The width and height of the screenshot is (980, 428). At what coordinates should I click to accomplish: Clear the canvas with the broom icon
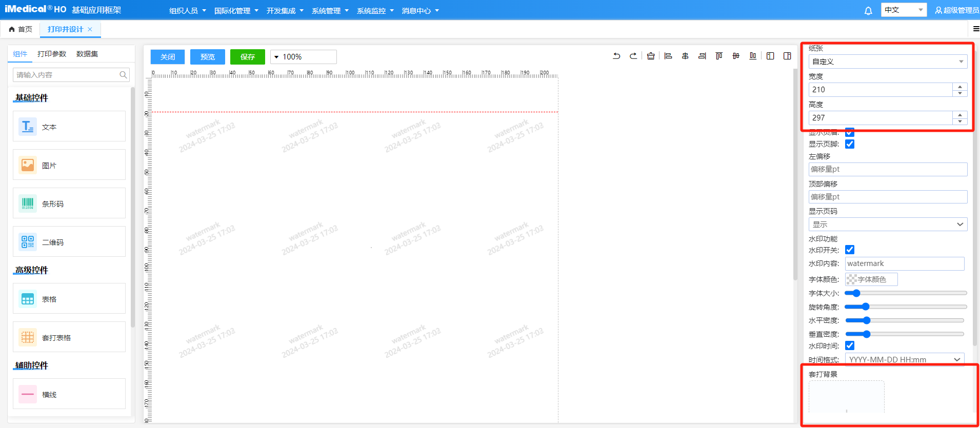click(651, 56)
